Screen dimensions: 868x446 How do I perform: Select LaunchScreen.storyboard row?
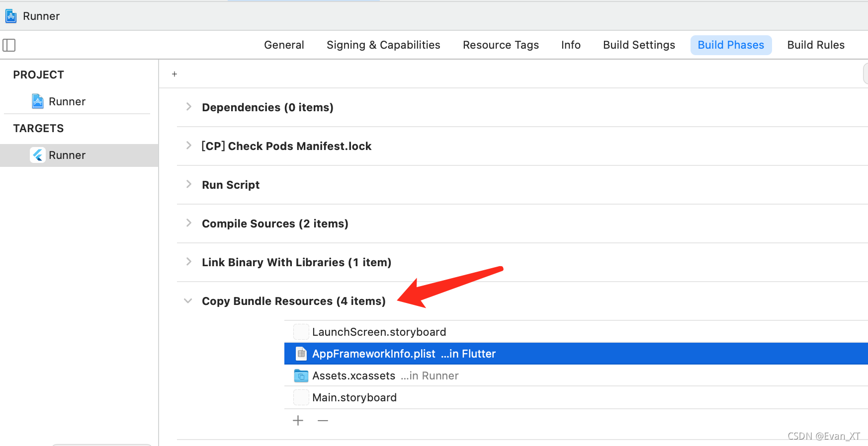pos(576,332)
